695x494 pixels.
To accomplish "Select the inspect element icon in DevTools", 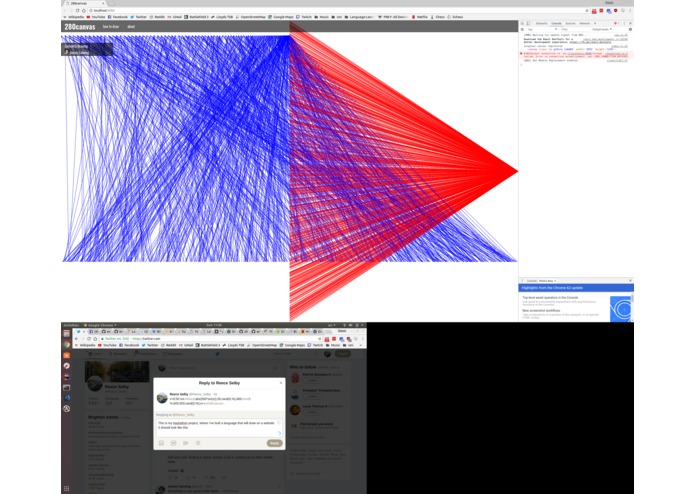I will [523, 23].
